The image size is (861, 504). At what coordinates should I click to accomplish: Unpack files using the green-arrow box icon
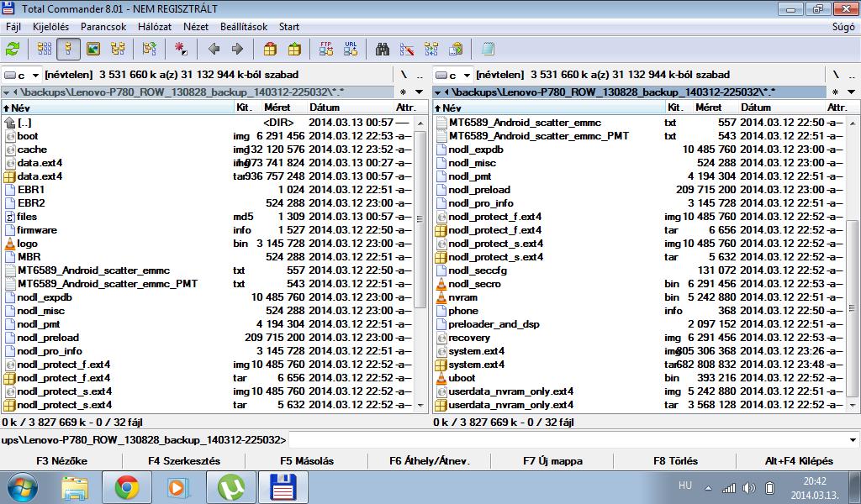[294, 50]
